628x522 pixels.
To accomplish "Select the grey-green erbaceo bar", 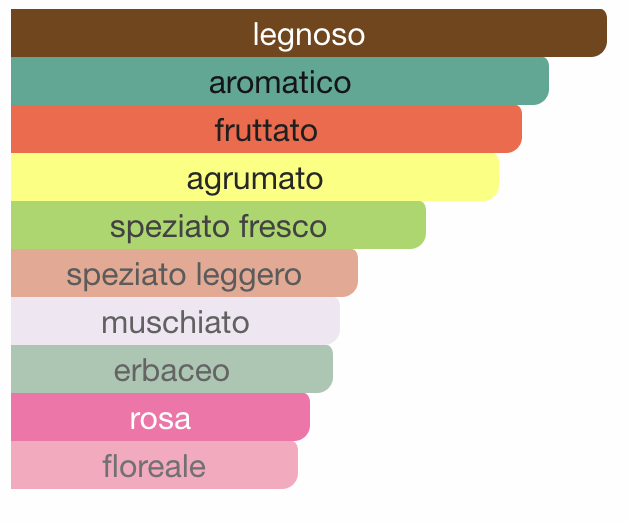I will 172,369.
